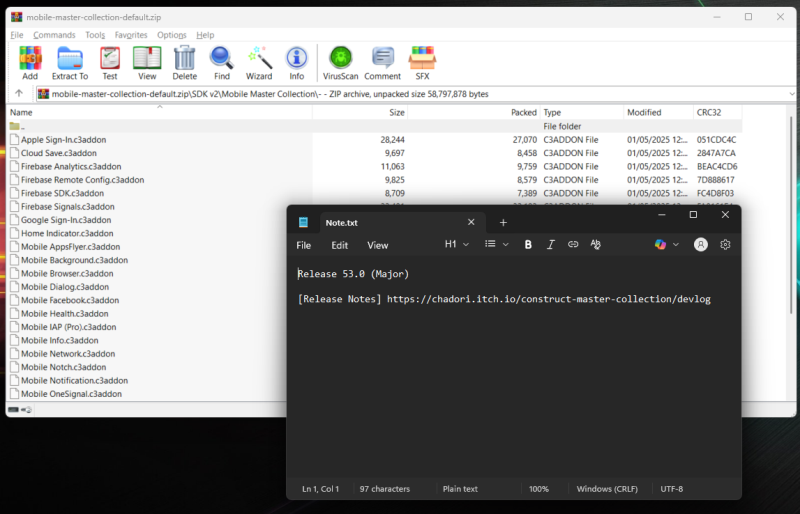Open Find magnifier tool in WinRAR
The image size is (800, 514).
(x=221, y=63)
